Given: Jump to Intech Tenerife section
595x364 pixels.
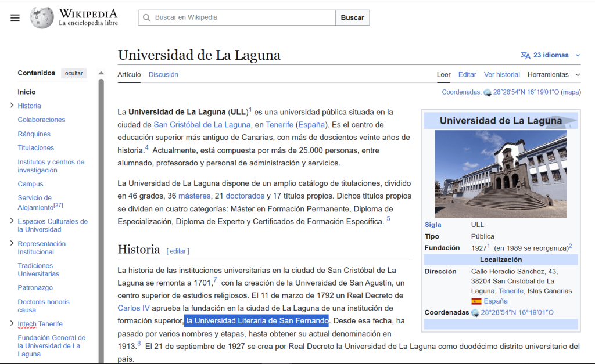Looking at the screenshot, I should tap(40, 324).
